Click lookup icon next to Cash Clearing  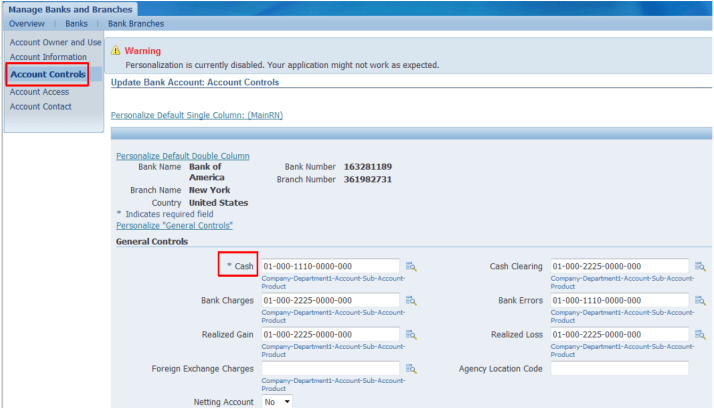[x=700, y=267]
